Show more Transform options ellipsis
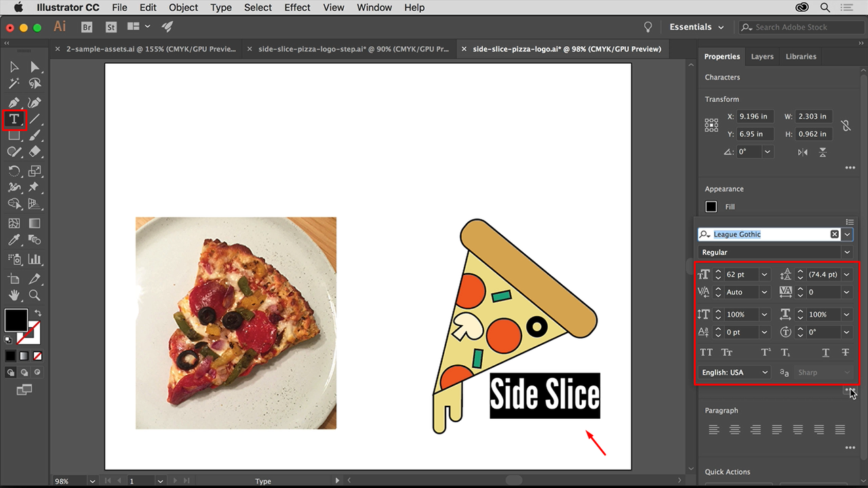The image size is (868, 488). (850, 168)
